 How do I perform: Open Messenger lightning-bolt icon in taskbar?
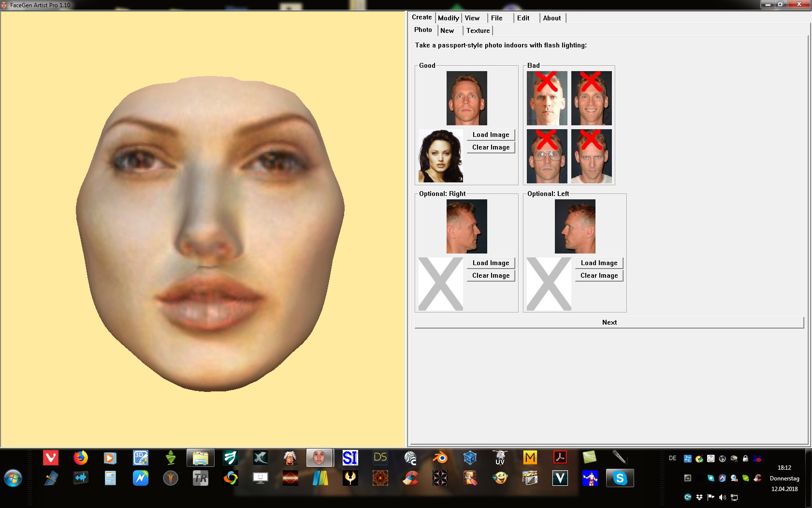[140, 478]
